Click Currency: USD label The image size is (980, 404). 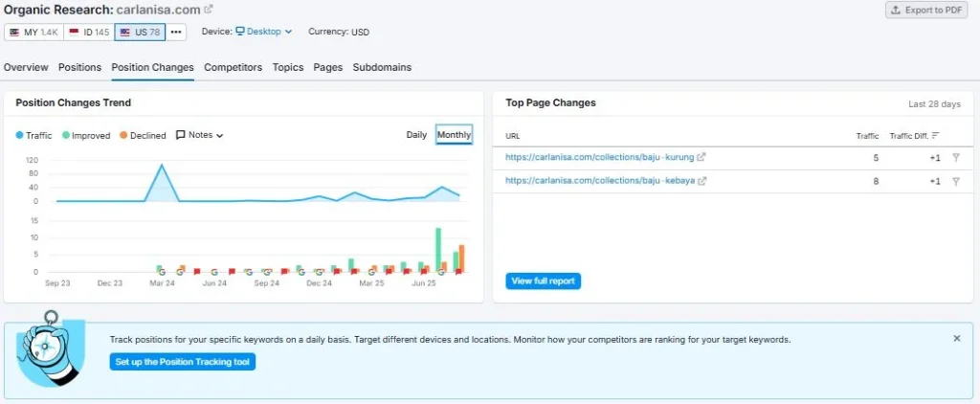click(339, 32)
